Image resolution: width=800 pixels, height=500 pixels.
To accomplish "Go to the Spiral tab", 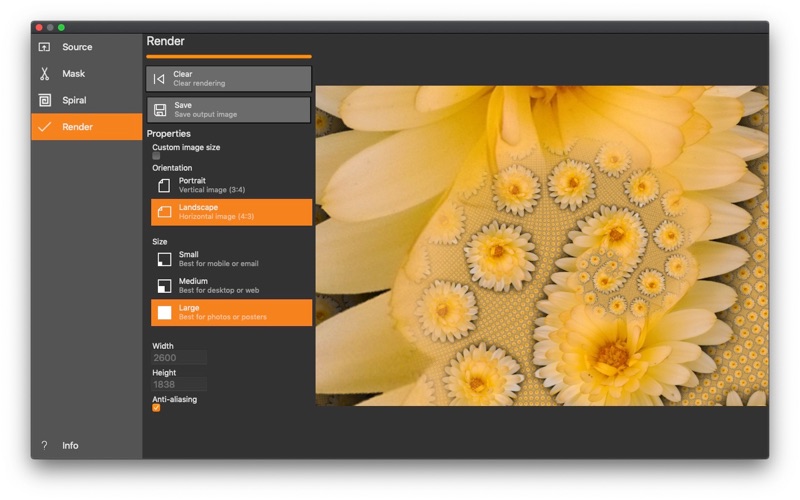I will click(74, 100).
